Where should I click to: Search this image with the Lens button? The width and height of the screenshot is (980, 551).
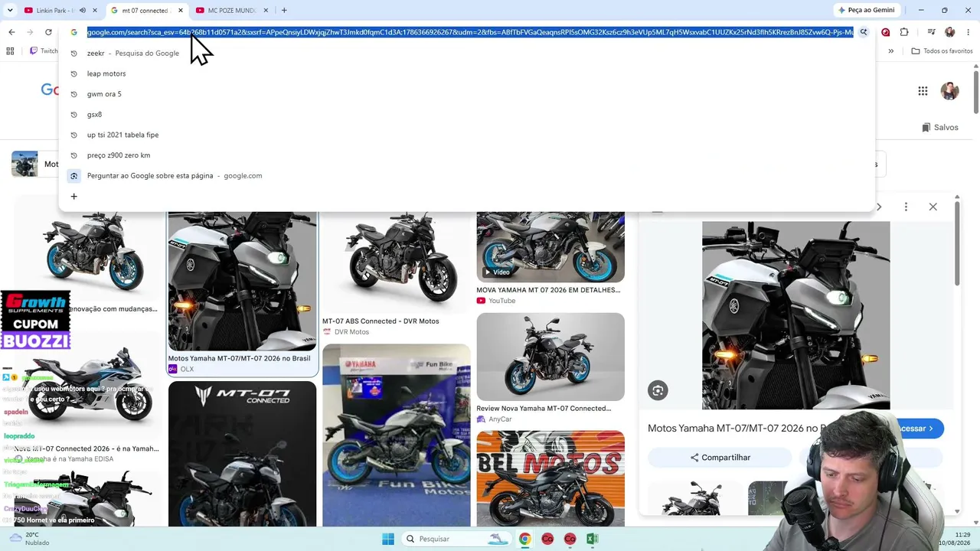click(658, 390)
